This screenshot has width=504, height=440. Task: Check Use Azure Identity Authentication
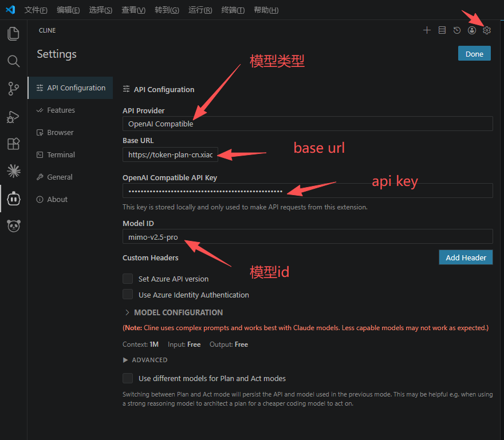[128, 294]
